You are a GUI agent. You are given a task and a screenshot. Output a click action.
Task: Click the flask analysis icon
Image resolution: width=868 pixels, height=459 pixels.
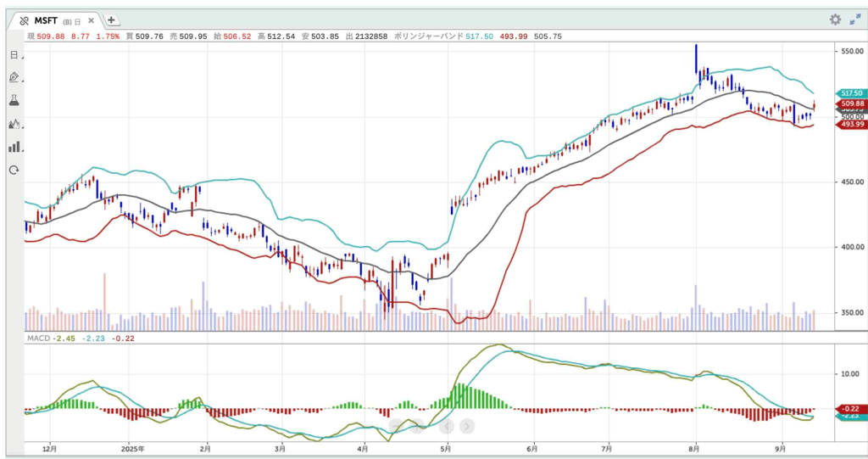14,100
